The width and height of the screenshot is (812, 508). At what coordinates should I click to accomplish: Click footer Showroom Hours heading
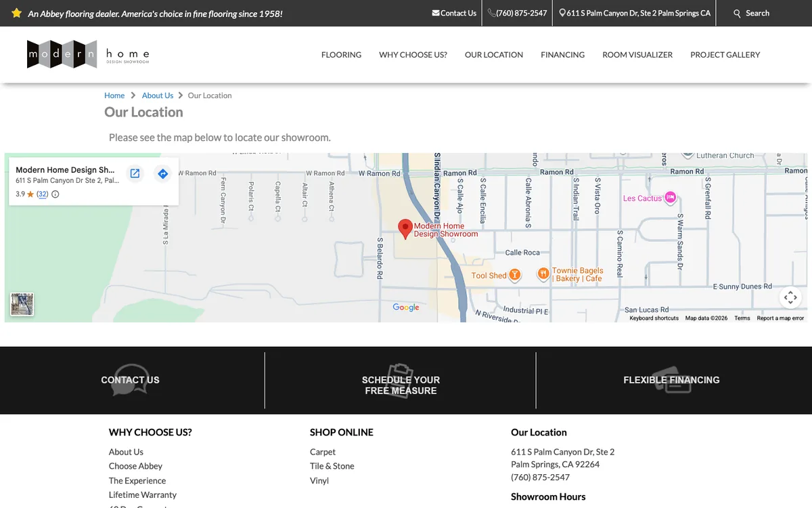pos(548,496)
